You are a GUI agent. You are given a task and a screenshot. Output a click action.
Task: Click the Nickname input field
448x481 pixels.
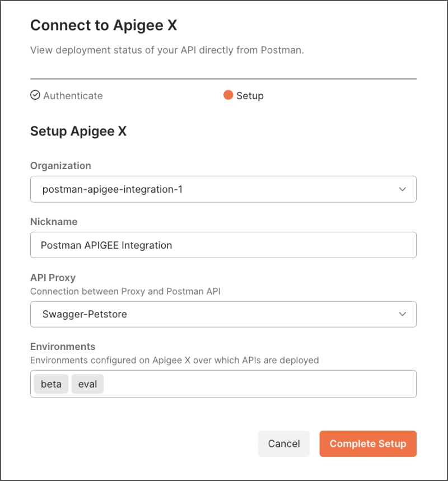coord(223,245)
